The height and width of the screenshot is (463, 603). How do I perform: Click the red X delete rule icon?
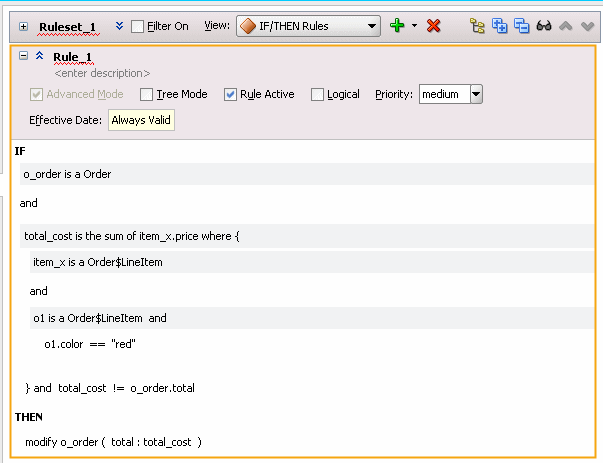pyautogui.click(x=433, y=26)
